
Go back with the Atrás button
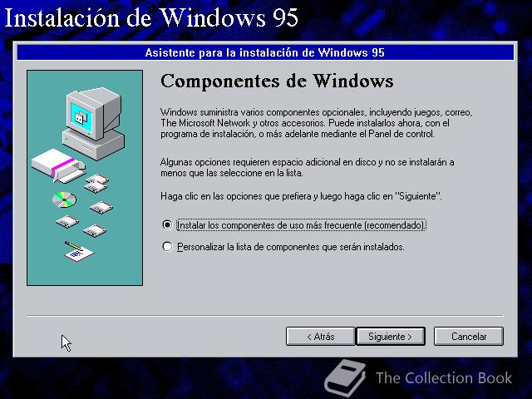(x=321, y=336)
